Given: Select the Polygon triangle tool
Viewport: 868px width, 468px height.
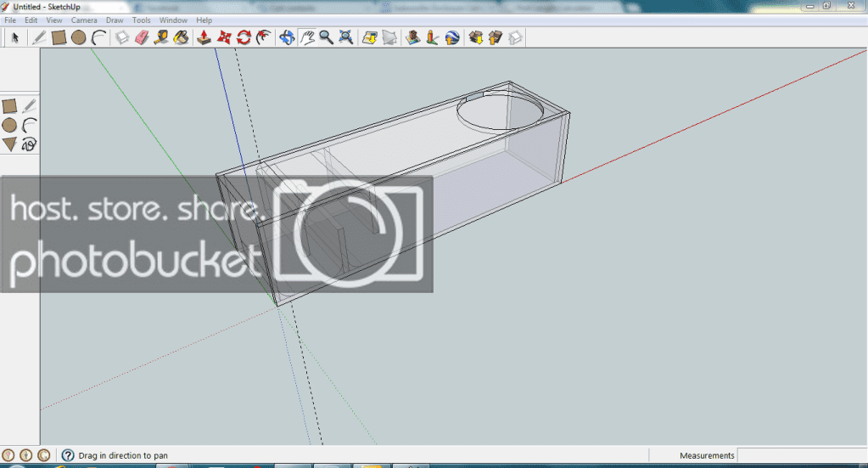Looking at the screenshot, I should pos(9,144).
